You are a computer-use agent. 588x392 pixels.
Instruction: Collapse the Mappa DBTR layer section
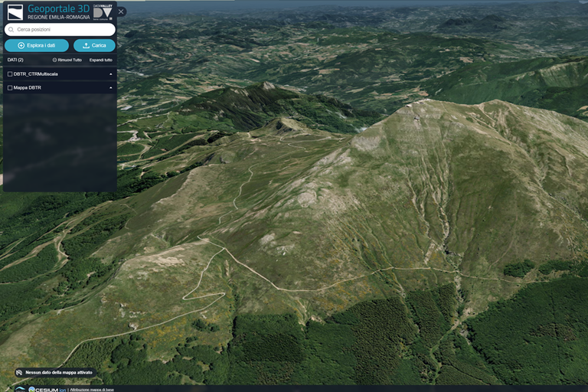pyautogui.click(x=111, y=88)
